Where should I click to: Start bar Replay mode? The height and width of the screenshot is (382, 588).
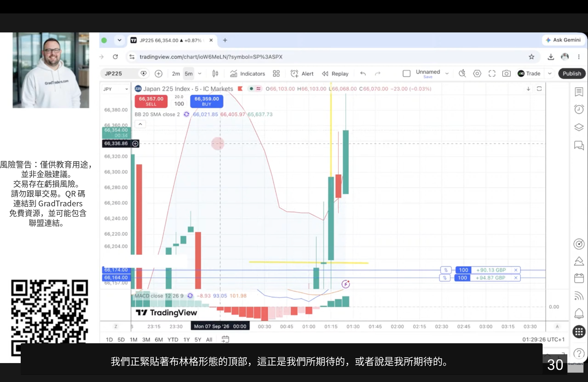point(335,74)
